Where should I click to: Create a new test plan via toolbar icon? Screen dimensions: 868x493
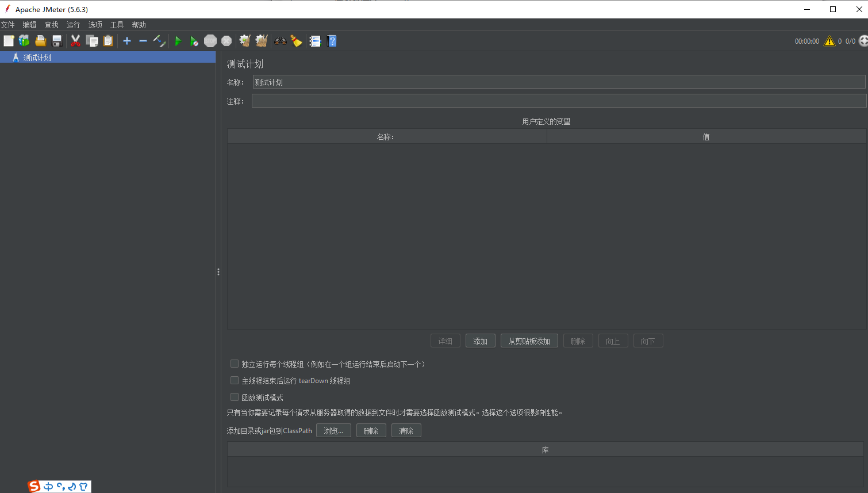[x=9, y=41]
